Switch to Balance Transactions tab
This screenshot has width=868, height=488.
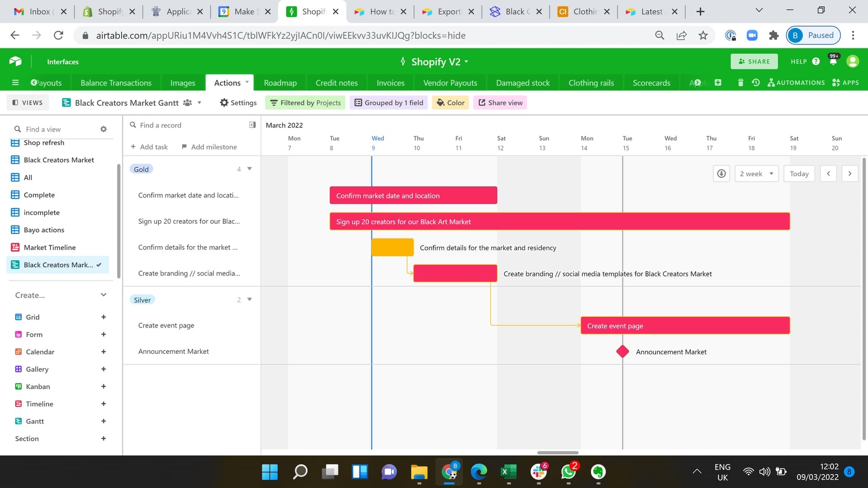(116, 83)
